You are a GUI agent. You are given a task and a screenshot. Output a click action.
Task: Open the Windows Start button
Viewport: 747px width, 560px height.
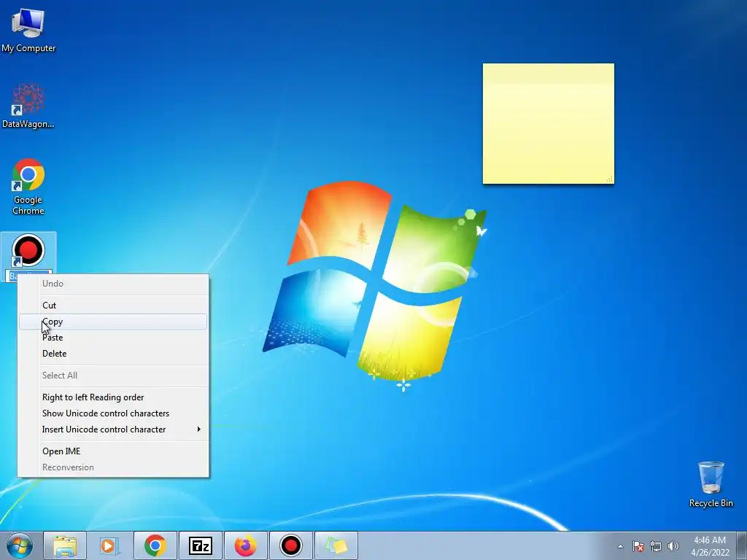point(20,545)
